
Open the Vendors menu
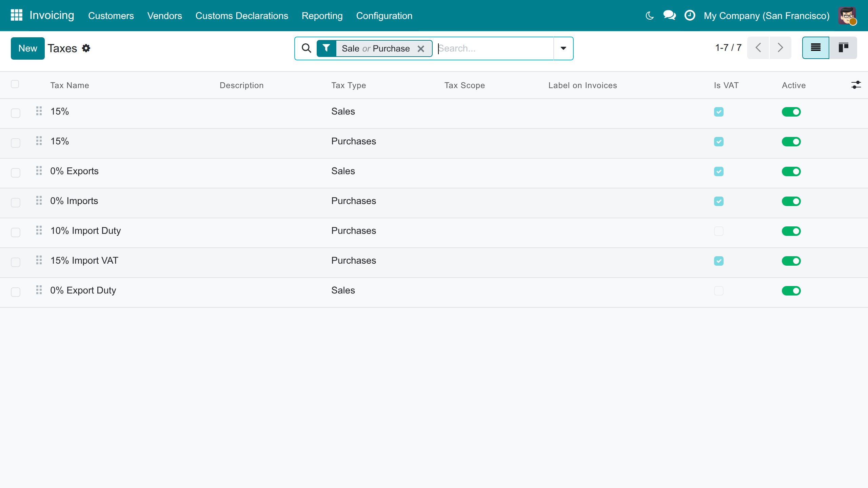tap(164, 16)
